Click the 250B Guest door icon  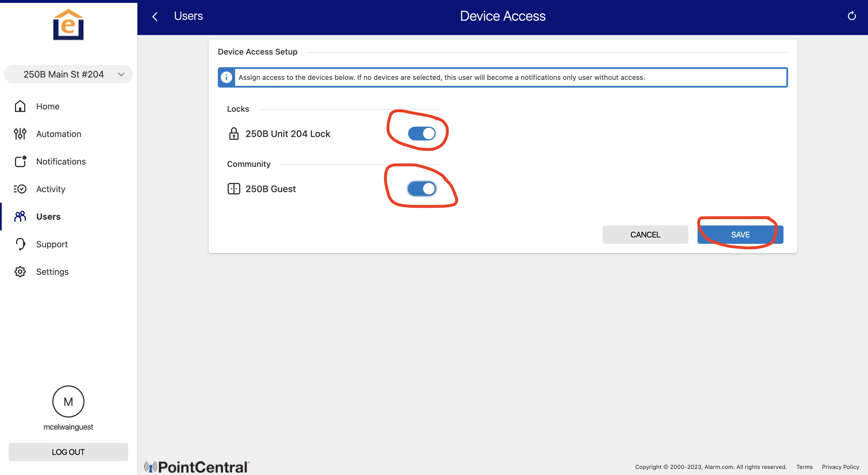click(x=233, y=188)
